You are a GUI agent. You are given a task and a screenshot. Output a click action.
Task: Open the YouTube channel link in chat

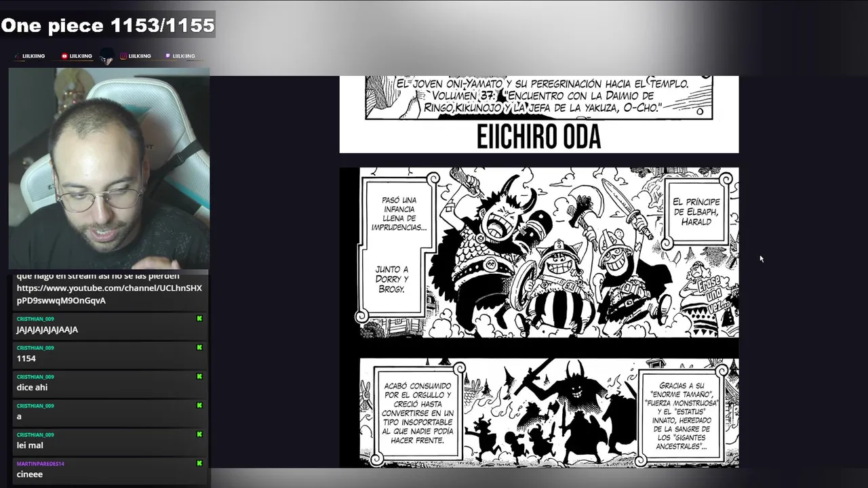click(109, 294)
